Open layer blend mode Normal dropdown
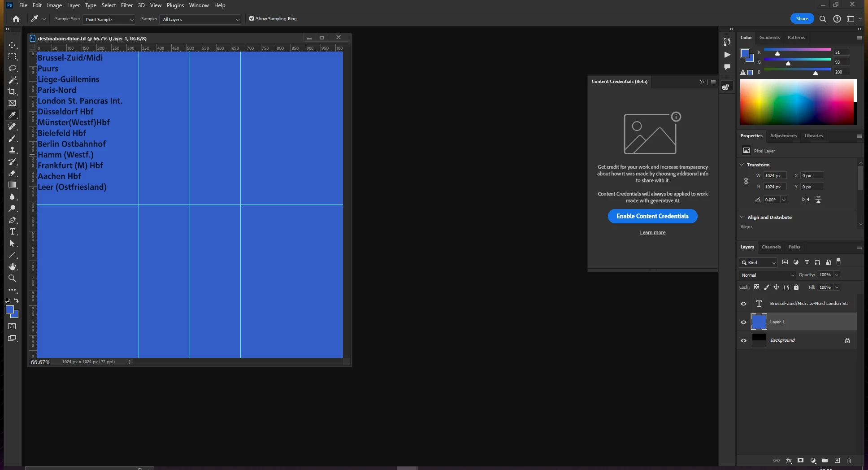Image resolution: width=868 pixels, height=470 pixels. [767, 275]
